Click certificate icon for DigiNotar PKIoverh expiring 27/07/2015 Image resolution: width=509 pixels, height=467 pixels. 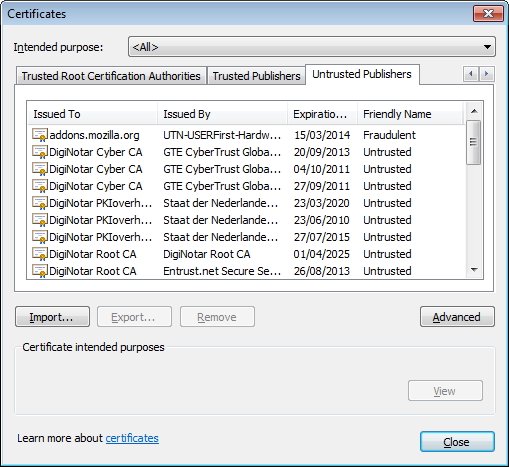[40, 237]
